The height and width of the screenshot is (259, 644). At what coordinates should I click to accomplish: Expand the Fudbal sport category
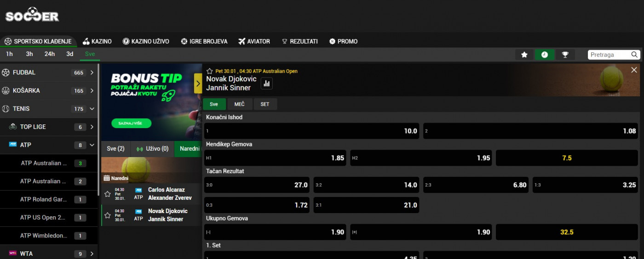coord(92,73)
